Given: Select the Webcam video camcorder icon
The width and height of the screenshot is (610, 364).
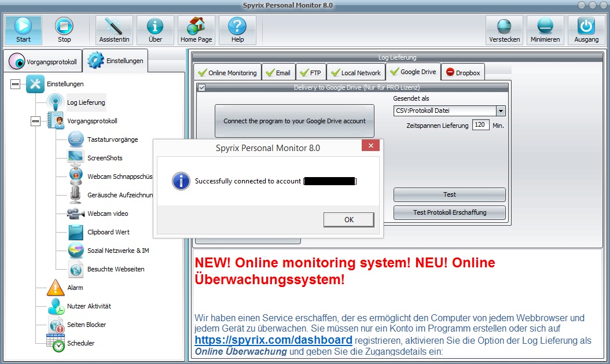Looking at the screenshot, I should [75, 214].
